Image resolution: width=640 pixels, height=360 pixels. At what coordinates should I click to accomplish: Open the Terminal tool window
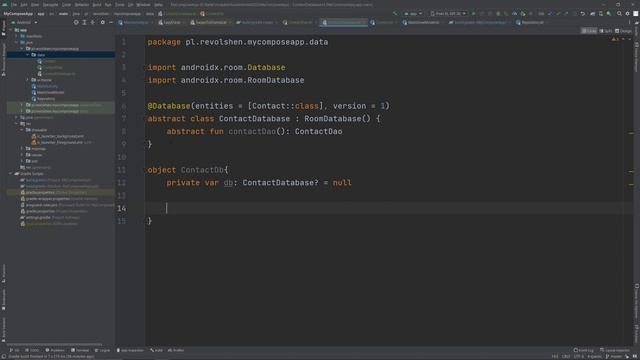(x=80, y=350)
